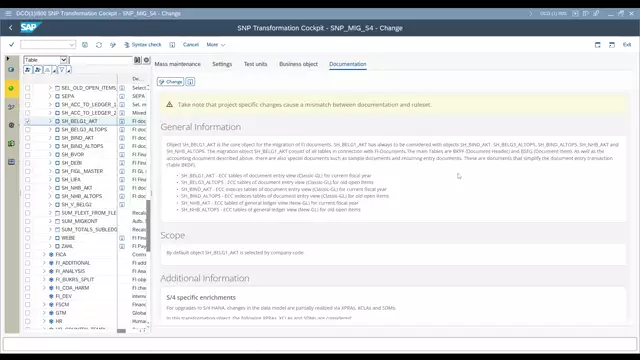
Task: Click the Save icon in the toolbar
Action: click(x=85, y=44)
